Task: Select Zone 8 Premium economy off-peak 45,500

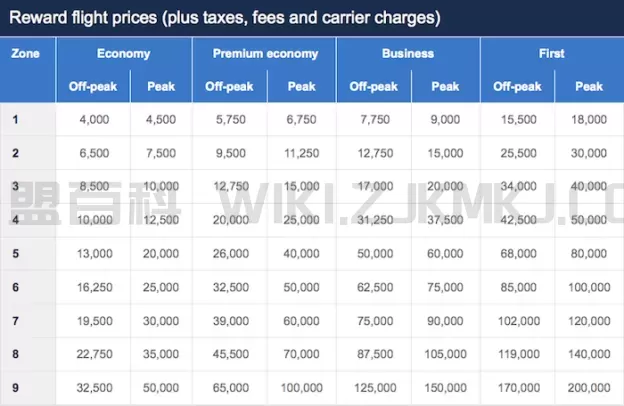Action: (229, 355)
